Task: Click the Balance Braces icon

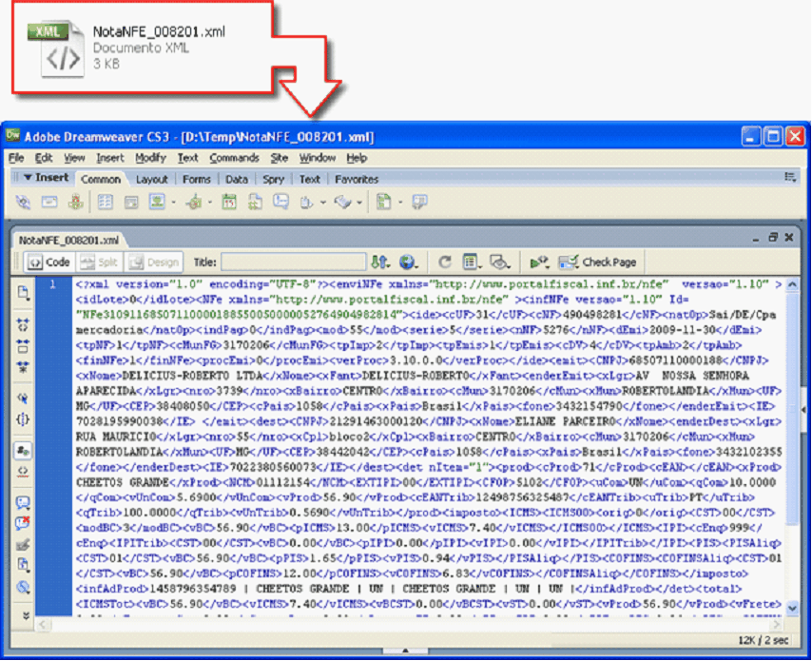Action: coord(23,419)
